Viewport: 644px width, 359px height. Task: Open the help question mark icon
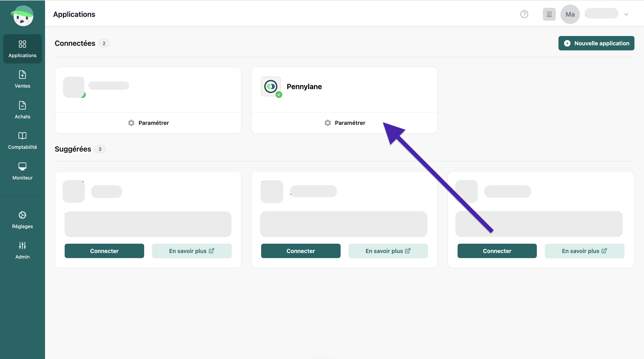(524, 14)
